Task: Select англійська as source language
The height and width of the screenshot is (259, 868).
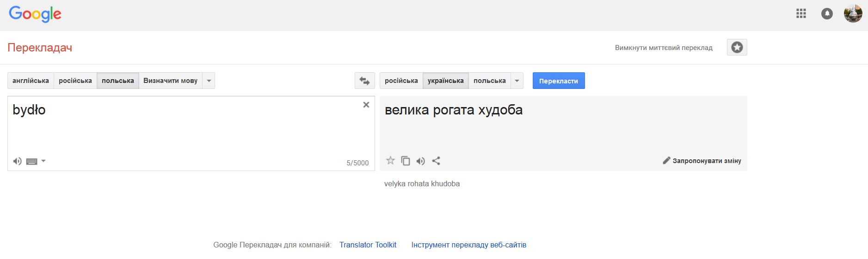Action: 31,81
